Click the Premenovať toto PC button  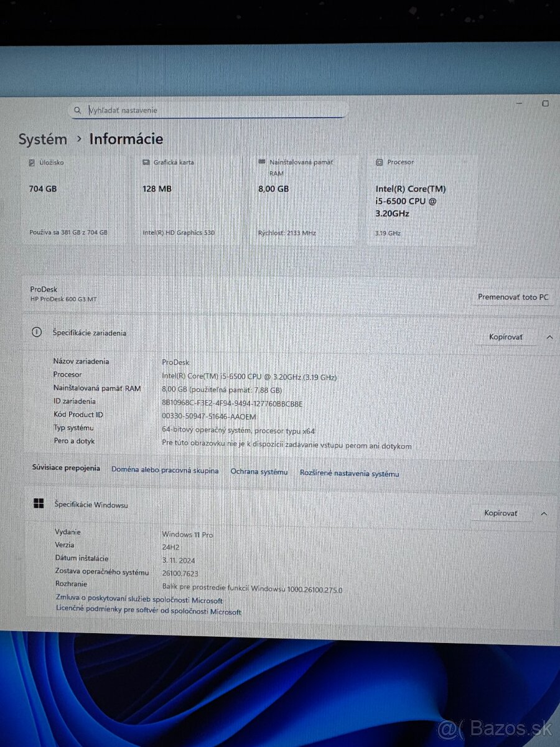(x=511, y=297)
